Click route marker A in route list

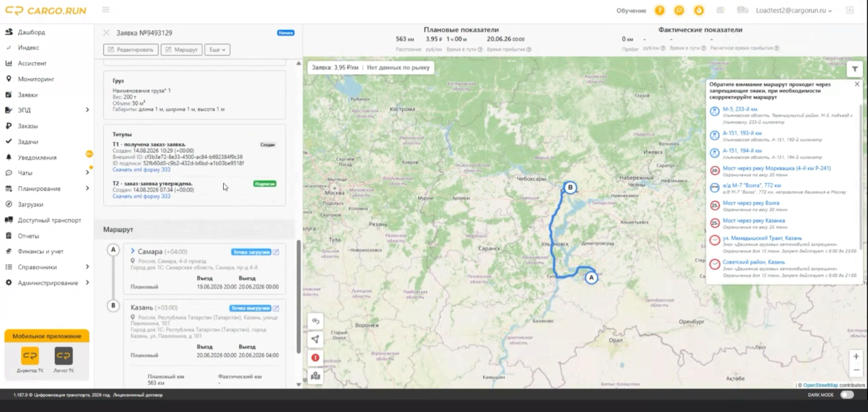coord(113,249)
